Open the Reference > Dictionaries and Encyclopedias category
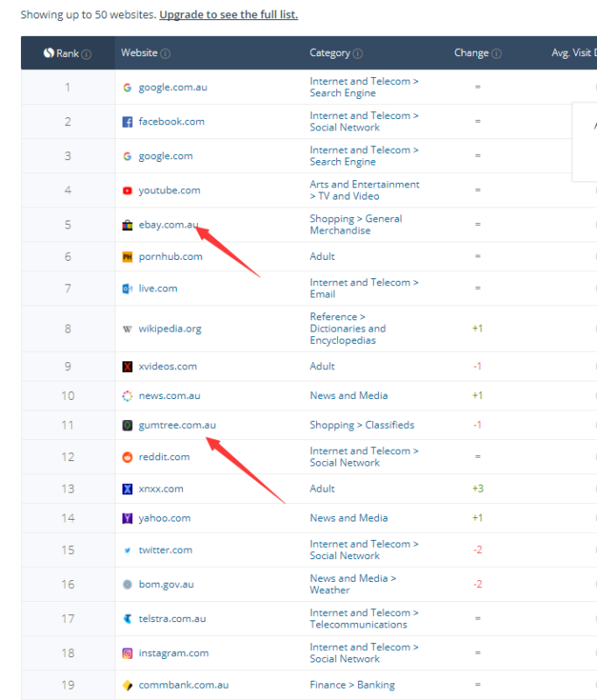Screen dimensions: 597x700 348,329
